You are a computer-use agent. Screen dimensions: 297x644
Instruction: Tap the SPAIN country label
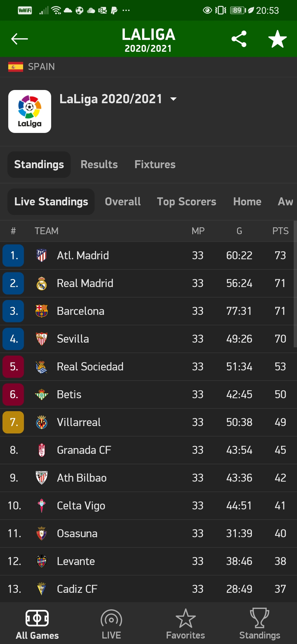[x=41, y=67]
